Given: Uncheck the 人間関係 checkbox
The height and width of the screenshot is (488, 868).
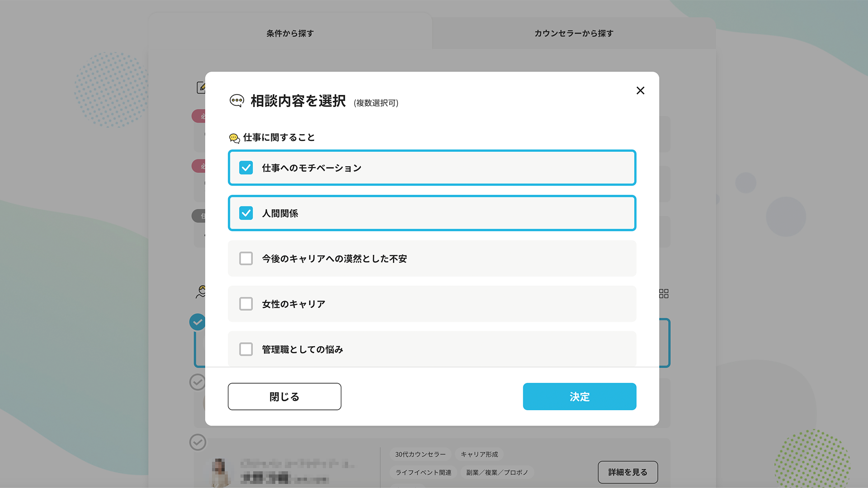Looking at the screenshot, I should click(246, 213).
